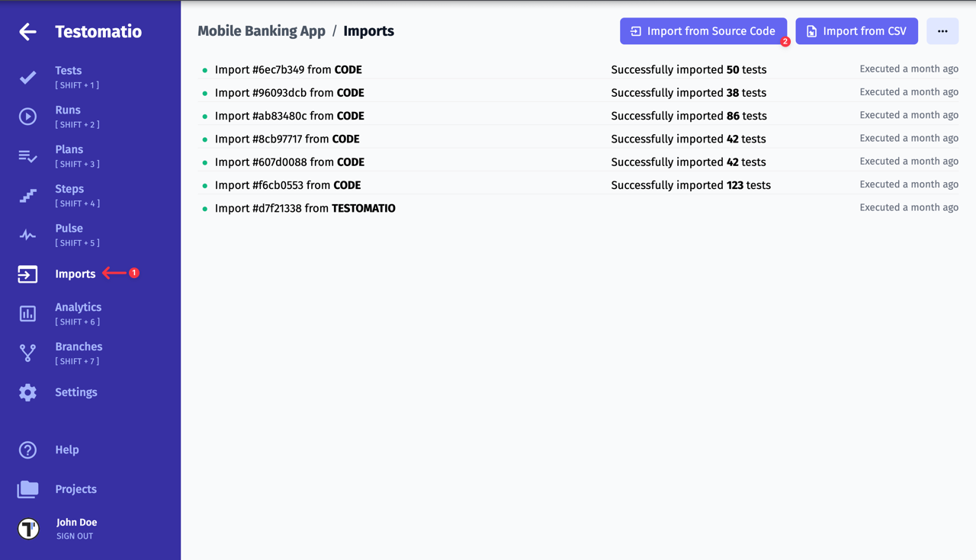The width and height of the screenshot is (976, 560).
Task: Open import #f6cb0553 with 123 tests
Action: [x=287, y=185]
